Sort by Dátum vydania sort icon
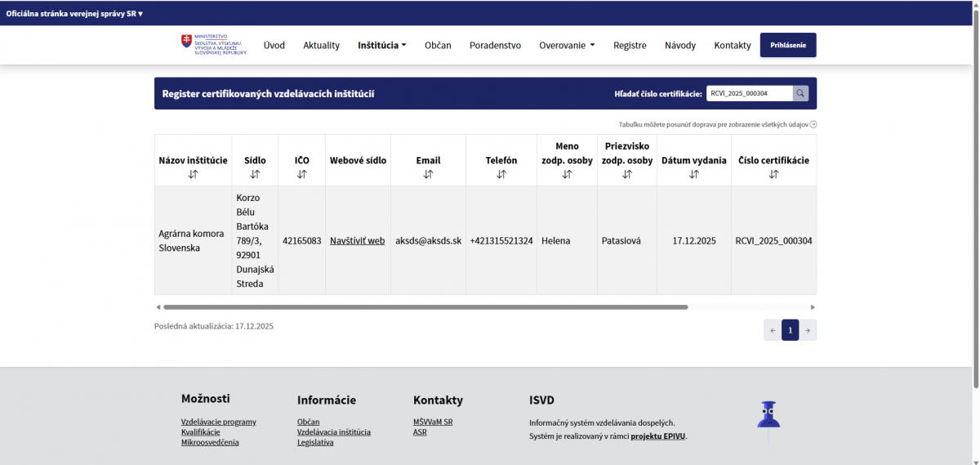This screenshot has height=465, width=980. point(693,174)
